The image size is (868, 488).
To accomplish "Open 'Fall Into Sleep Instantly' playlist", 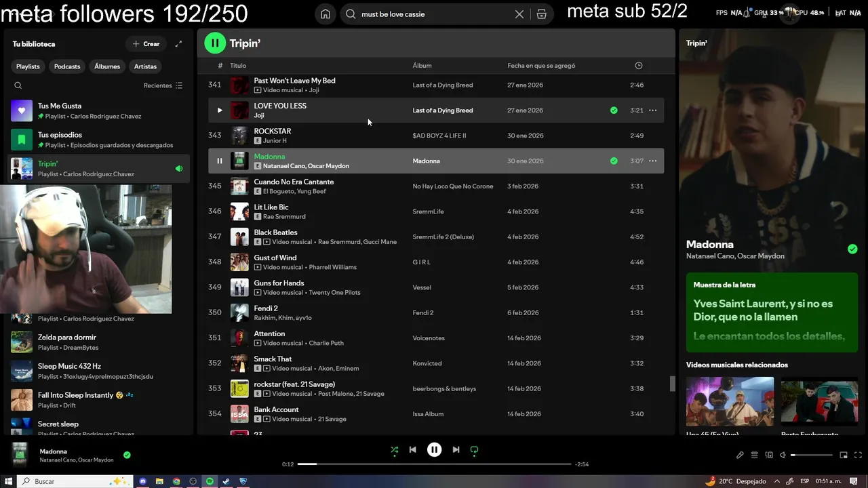I will pyautogui.click(x=100, y=400).
